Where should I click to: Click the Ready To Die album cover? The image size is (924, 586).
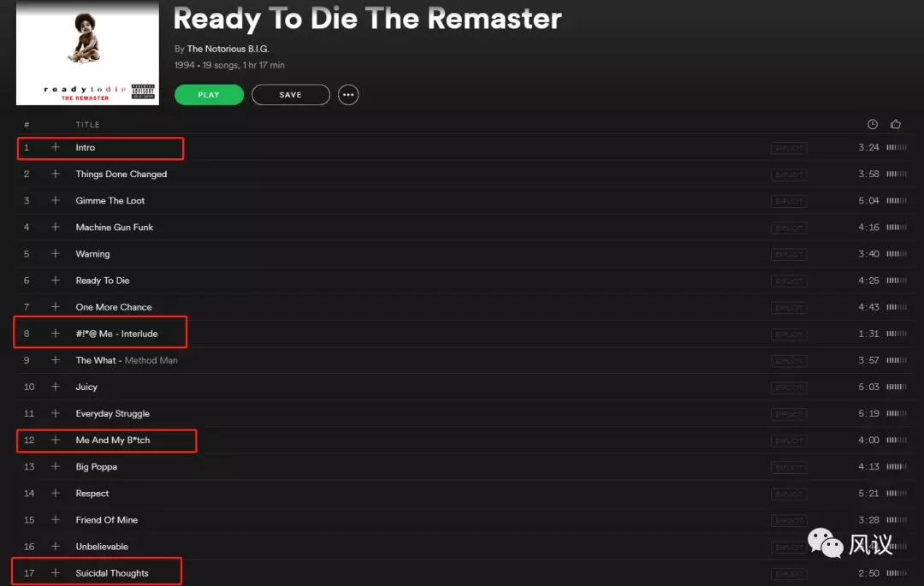pos(87,53)
